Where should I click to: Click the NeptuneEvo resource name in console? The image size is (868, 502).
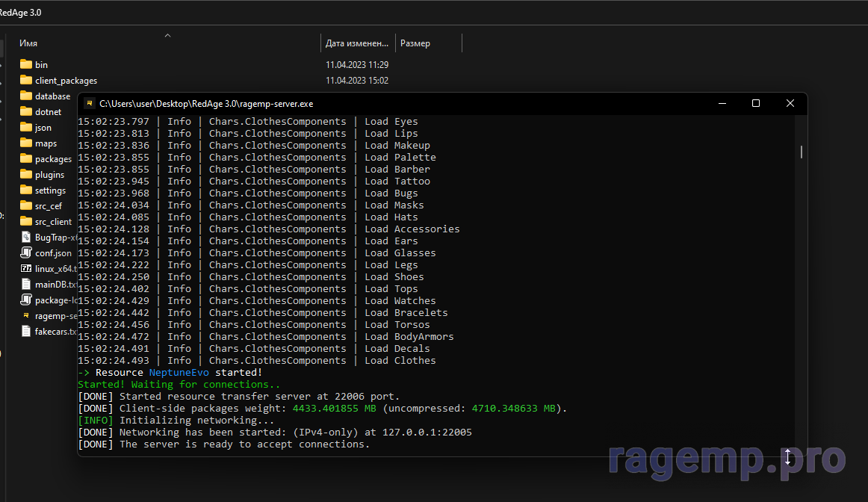pos(179,373)
